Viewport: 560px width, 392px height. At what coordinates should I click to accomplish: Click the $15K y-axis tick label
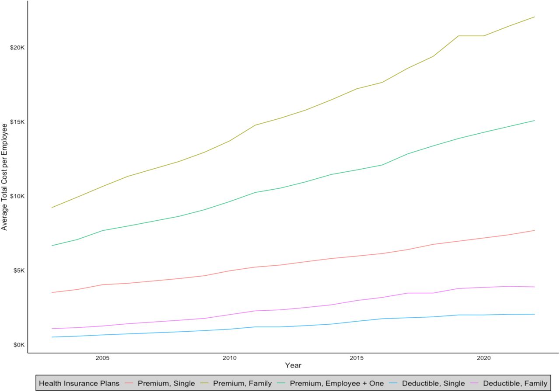(x=17, y=121)
